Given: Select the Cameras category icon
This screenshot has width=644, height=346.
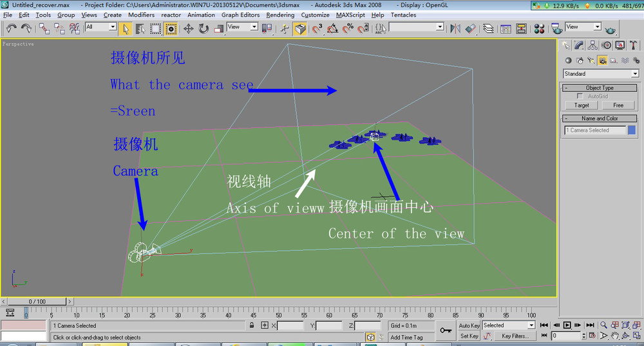Looking at the screenshot, I should (602, 60).
